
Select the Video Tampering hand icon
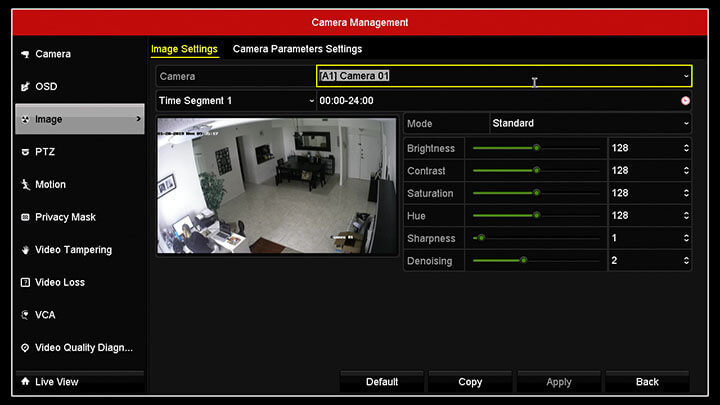click(25, 250)
